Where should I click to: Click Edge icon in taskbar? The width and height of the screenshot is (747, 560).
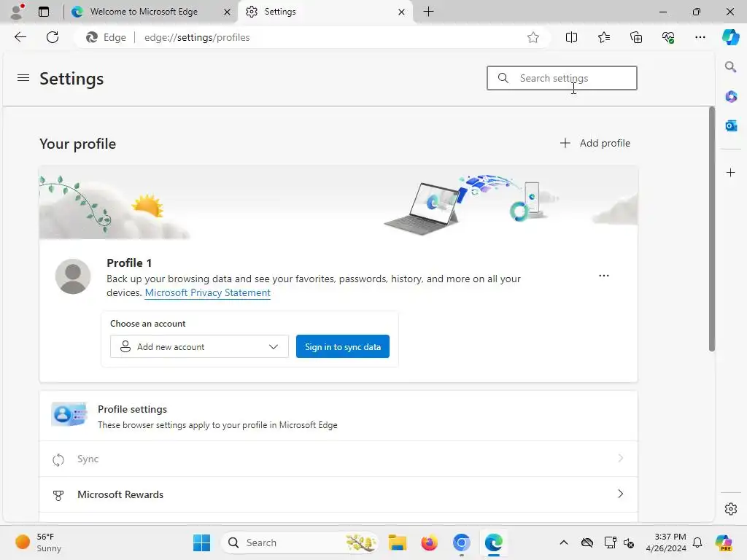click(494, 542)
